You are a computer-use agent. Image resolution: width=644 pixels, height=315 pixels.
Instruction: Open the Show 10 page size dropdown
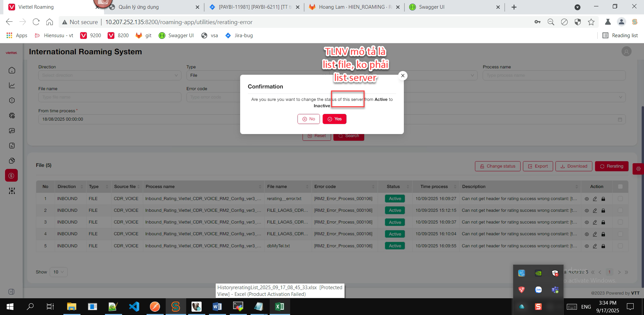(59, 272)
